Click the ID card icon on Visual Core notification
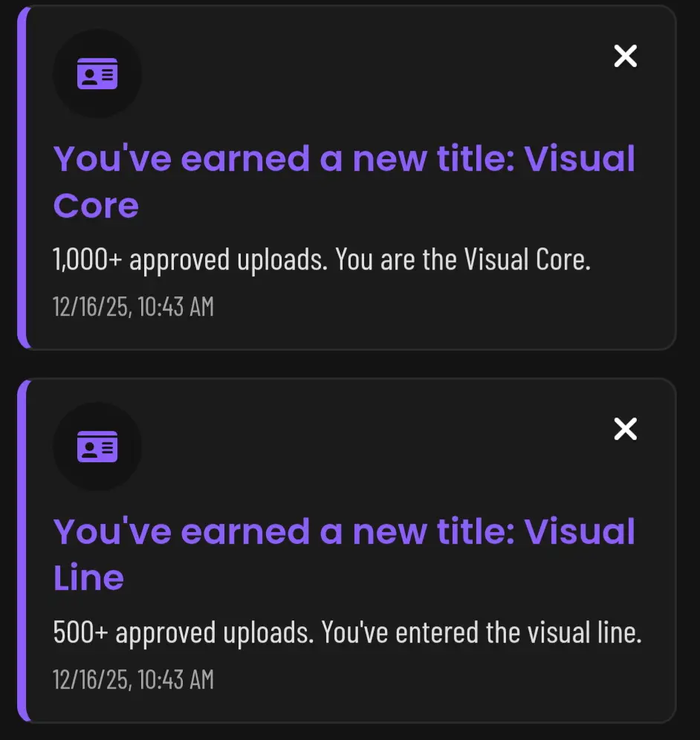 (97, 74)
